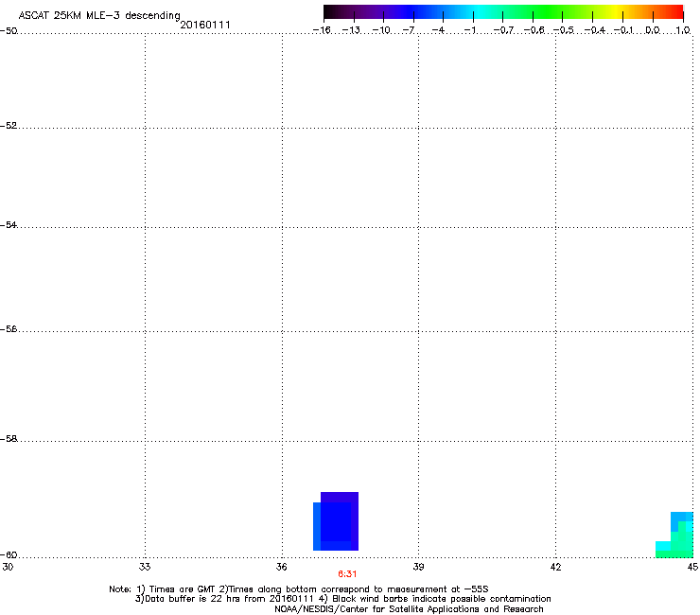Click the longitude axis label "30"

pos(8,567)
